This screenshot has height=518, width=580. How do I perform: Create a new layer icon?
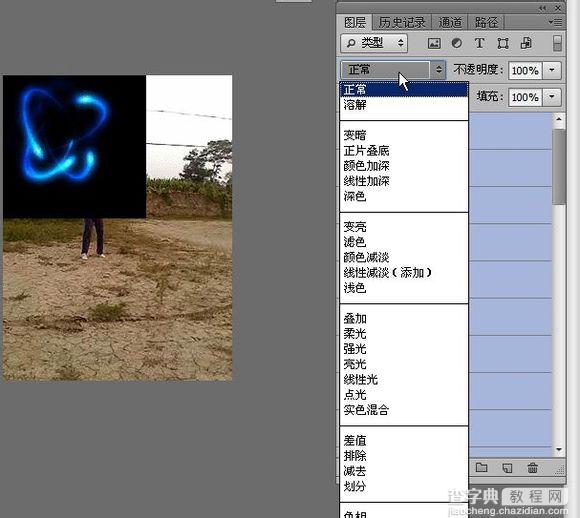(x=507, y=468)
